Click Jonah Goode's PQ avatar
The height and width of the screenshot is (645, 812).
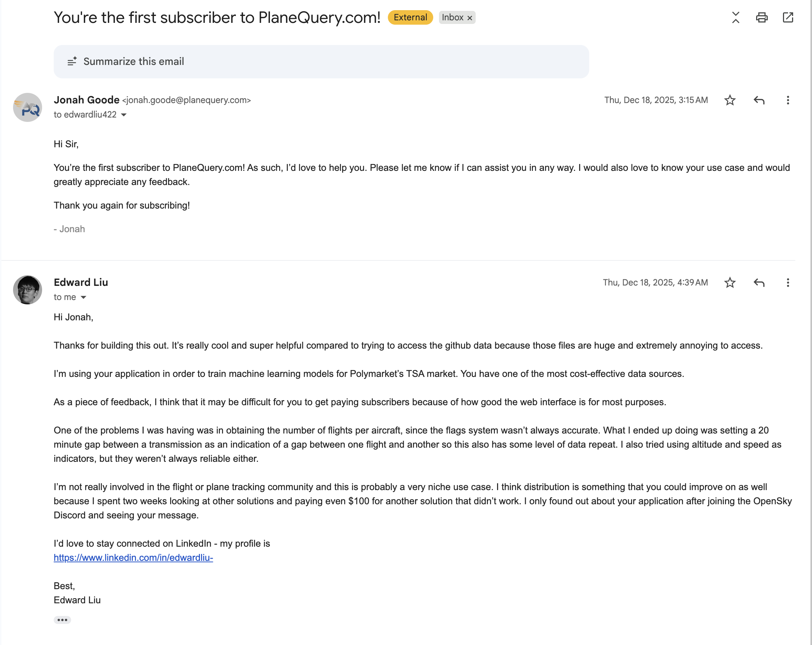coord(28,108)
